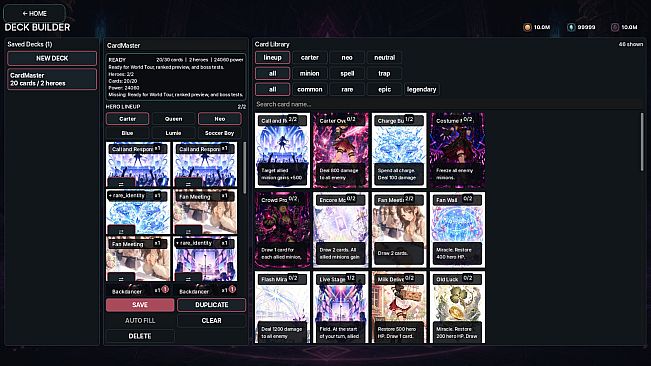
Task: Click the red warning badge on right Backdancer card
Action: (232, 289)
